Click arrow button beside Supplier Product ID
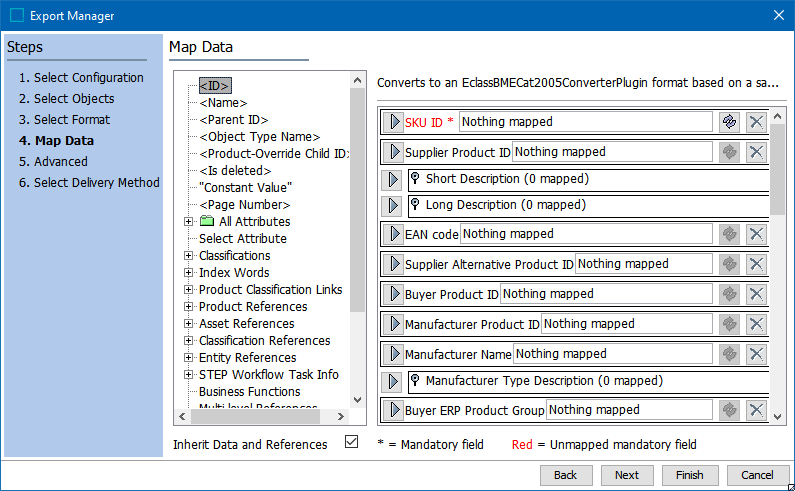 [393, 152]
